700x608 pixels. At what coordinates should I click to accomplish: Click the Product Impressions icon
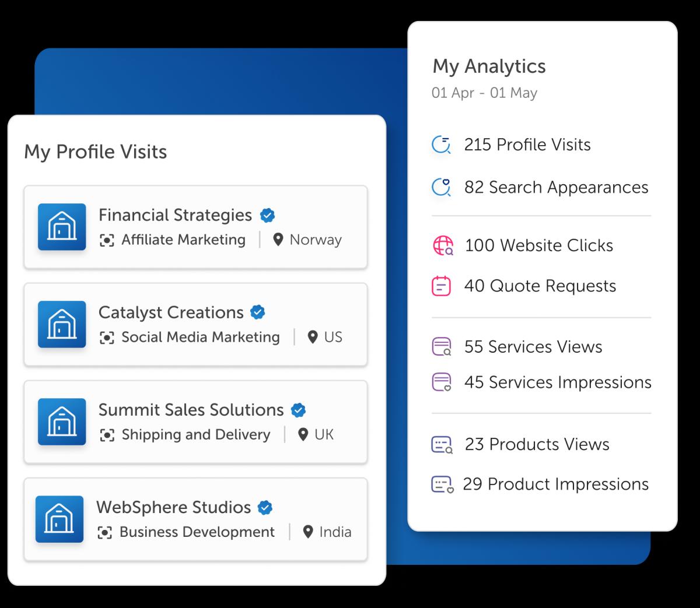[442, 484]
